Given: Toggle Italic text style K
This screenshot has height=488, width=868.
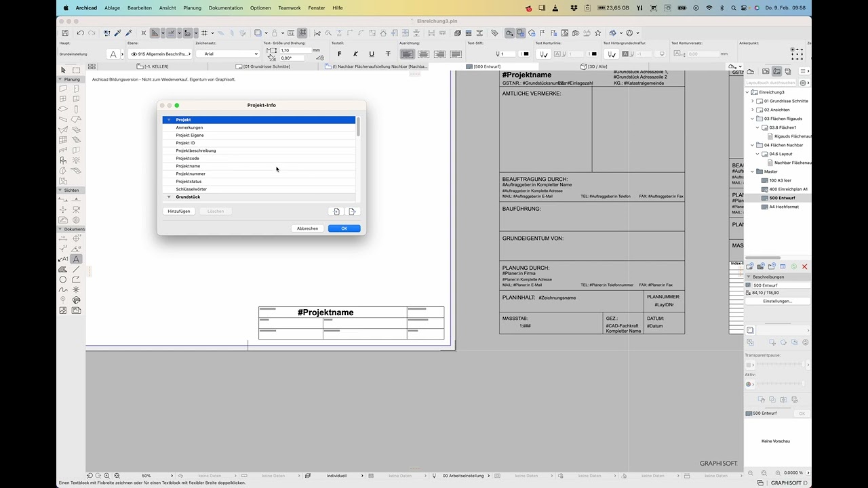Looking at the screenshot, I should 356,54.
